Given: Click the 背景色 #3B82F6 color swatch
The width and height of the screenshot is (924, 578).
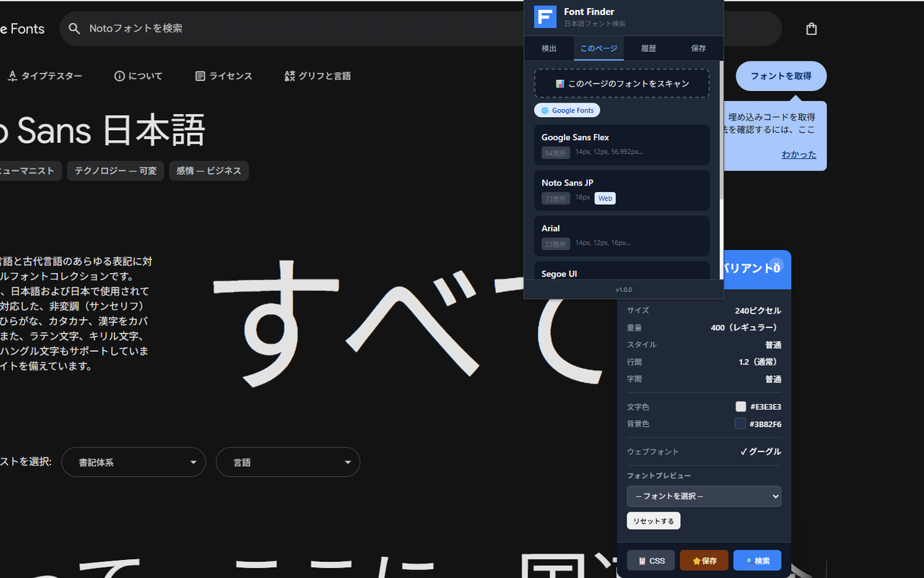Looking at the screenshot, I should pos(740,423).
